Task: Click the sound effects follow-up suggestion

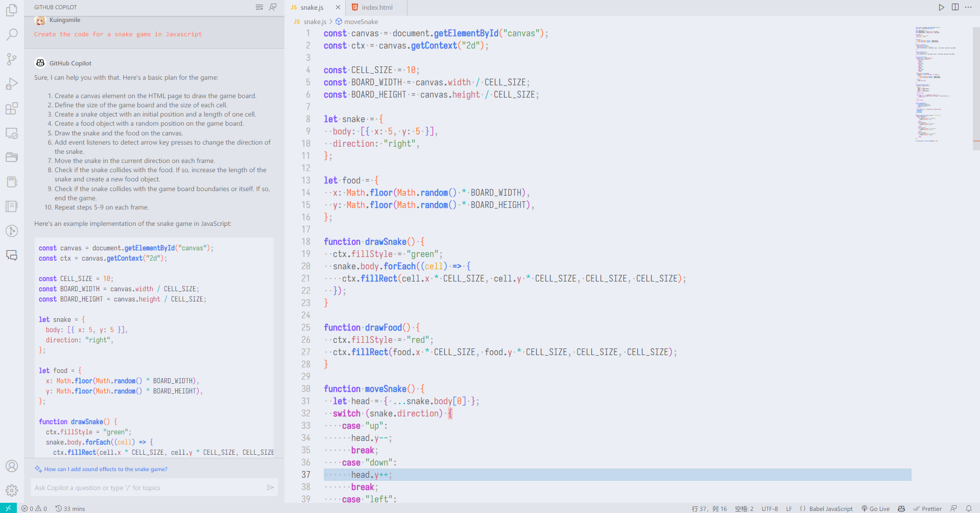Action: pos(106,469)
